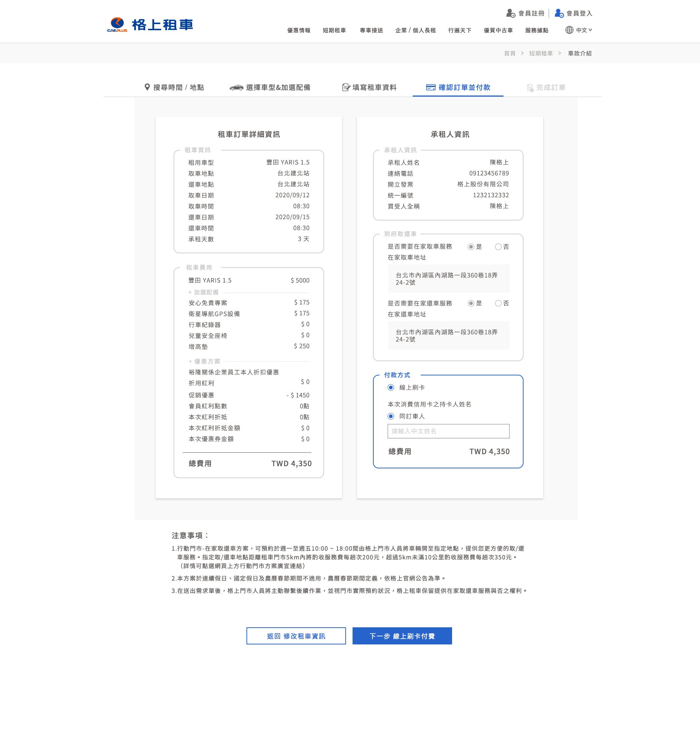Click the 返回 修改租車資訊 button
700x729 pixels.
point(296,636)
